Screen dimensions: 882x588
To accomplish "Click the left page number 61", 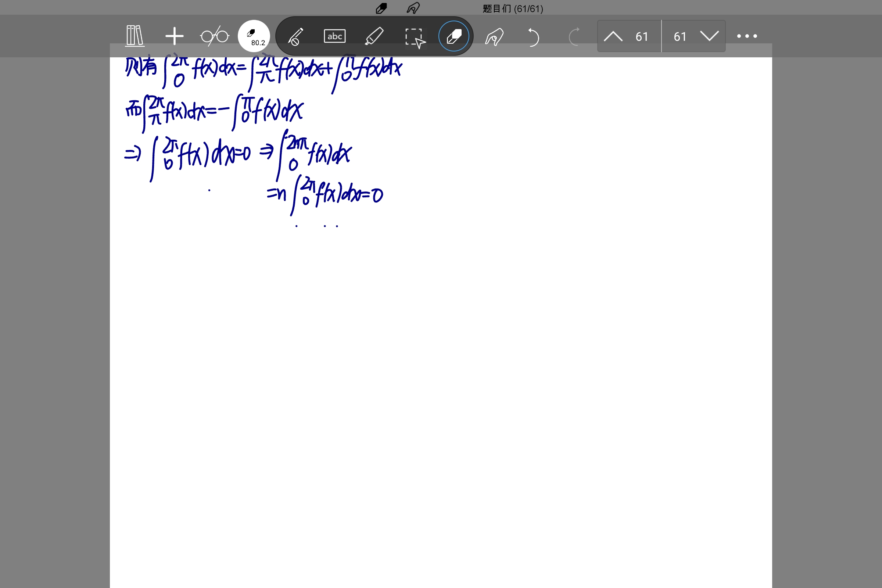I will pyautogui.click(x=642, y=37).
